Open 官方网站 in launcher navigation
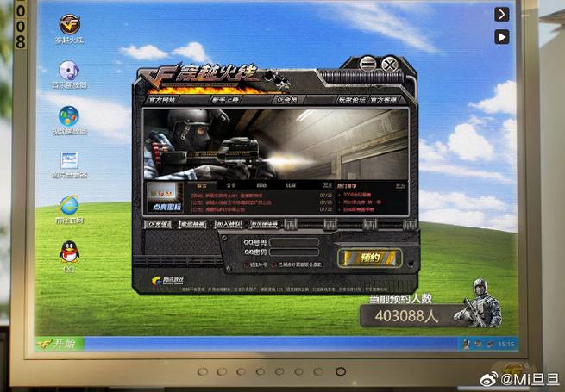The image size is (565, 392). [x=164, y=99]
